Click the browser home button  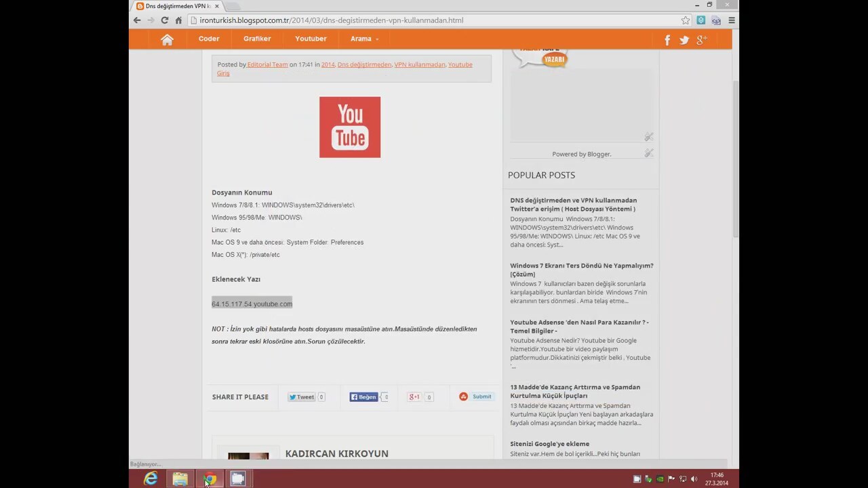[x=178, y=20]
